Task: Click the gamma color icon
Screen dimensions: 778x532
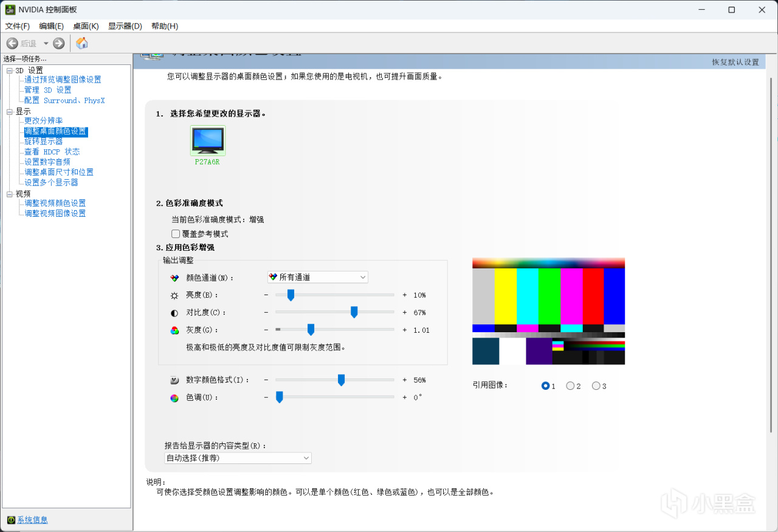Action: [x=174, y=330]
